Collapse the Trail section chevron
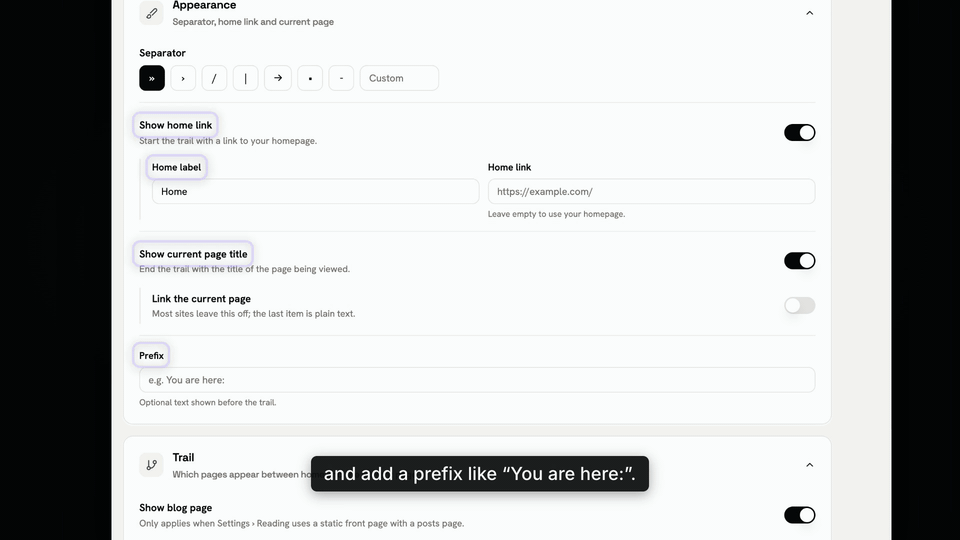This screenshot has height=540, width=960. point(809,465)
